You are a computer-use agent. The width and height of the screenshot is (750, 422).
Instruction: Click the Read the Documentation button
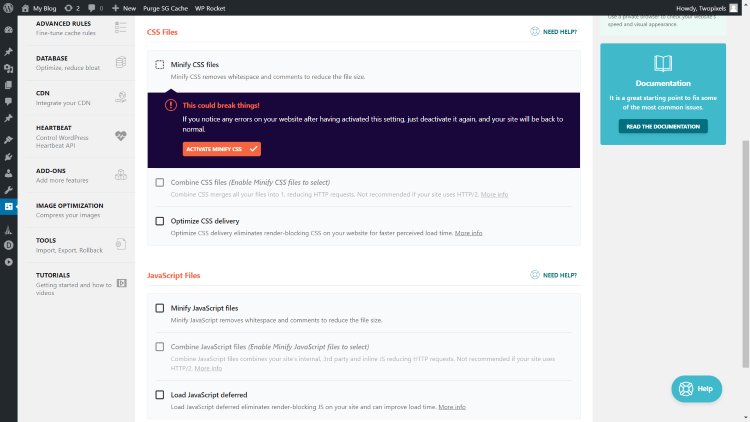(663, 126)
